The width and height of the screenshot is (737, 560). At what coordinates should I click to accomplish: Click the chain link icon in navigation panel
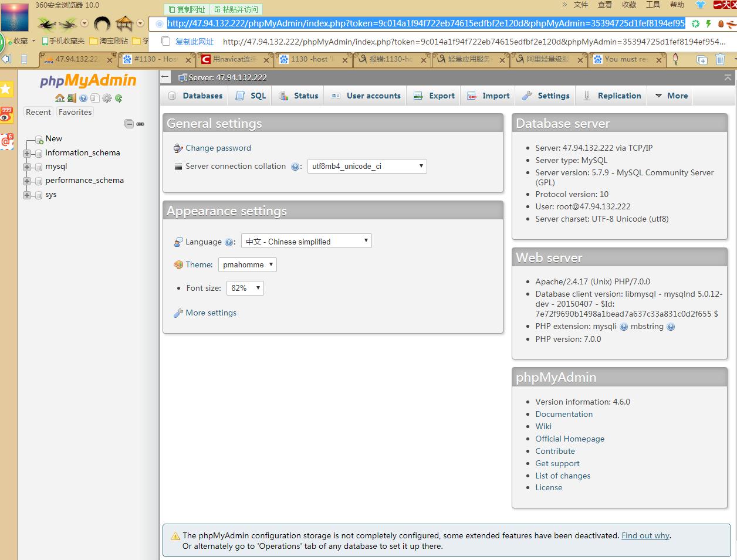click(x=140, y=124)
